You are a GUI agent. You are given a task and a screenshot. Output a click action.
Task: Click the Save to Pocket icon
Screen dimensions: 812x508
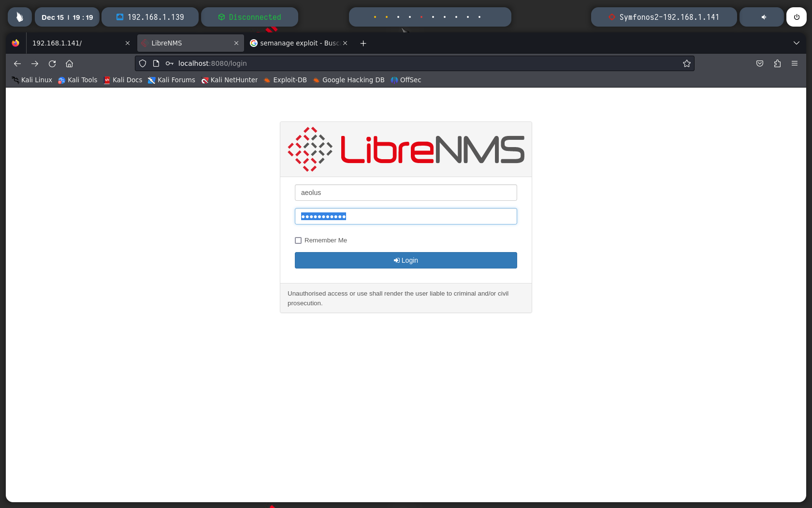[x=760, y=64]
